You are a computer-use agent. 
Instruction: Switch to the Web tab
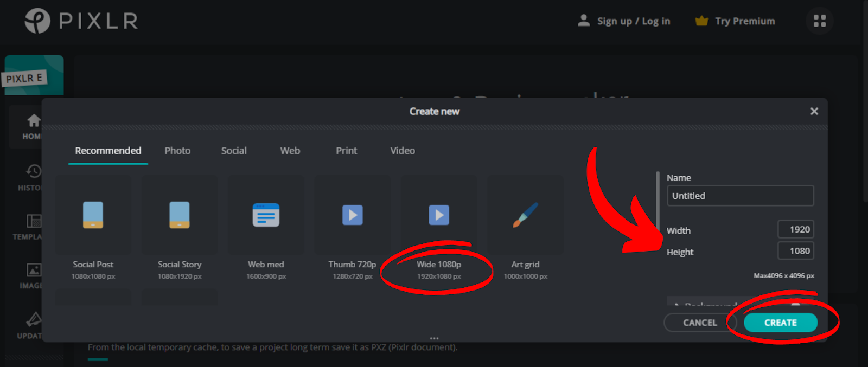tap(290, 151)
